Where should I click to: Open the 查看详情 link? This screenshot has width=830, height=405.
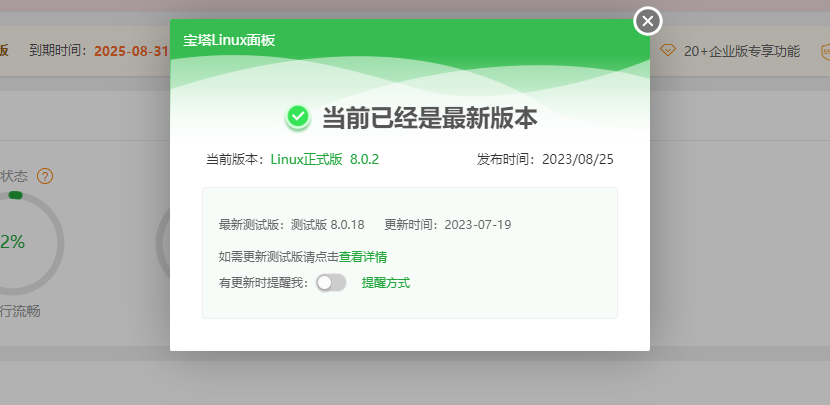tap(363, 257)
